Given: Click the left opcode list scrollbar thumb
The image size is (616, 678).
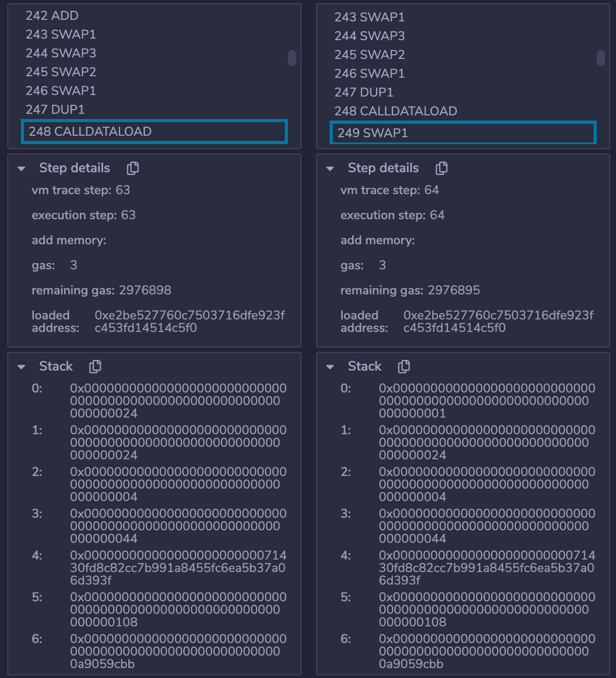Looking at the screenshot, I should (x=292, y=58).
